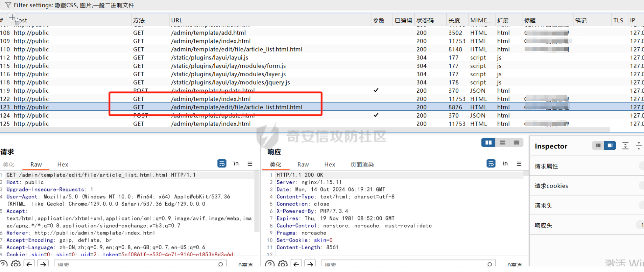The width and height of the screenshot is (644, 272).
Task: Toggle non-printable characters in response pane
Action: (x=505, y=164)
